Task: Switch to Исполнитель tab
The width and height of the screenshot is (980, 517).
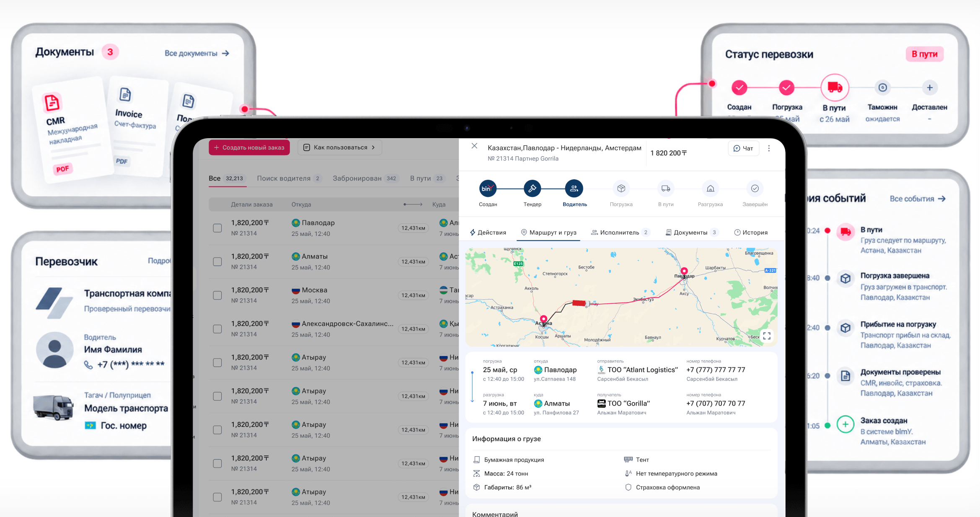Action: tap(620, 233)
